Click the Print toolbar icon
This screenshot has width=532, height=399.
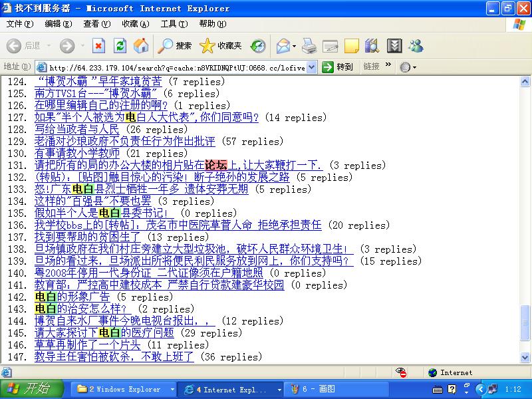[309, 46]
